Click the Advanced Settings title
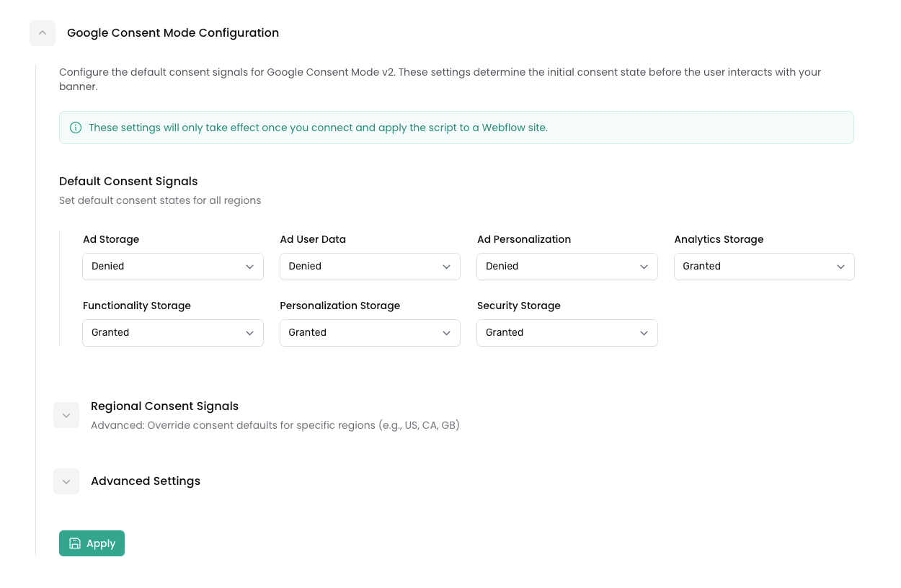The image size is (901, 588). (x=146, y=481)
